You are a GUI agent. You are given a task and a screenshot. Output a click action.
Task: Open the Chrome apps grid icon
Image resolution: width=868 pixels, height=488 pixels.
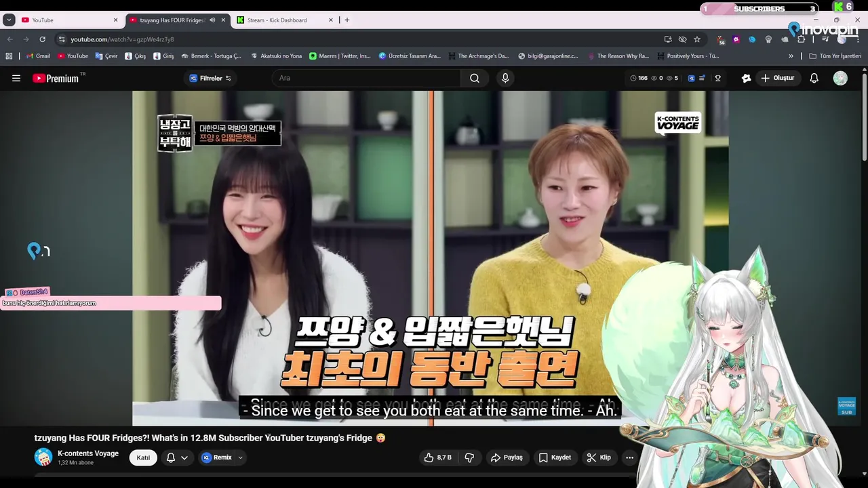(x=9, y=56)
